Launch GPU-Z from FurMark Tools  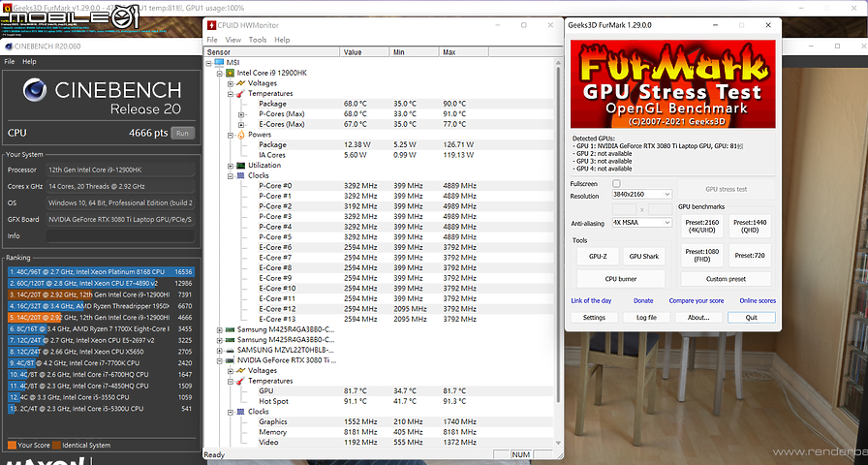(598, 257)
